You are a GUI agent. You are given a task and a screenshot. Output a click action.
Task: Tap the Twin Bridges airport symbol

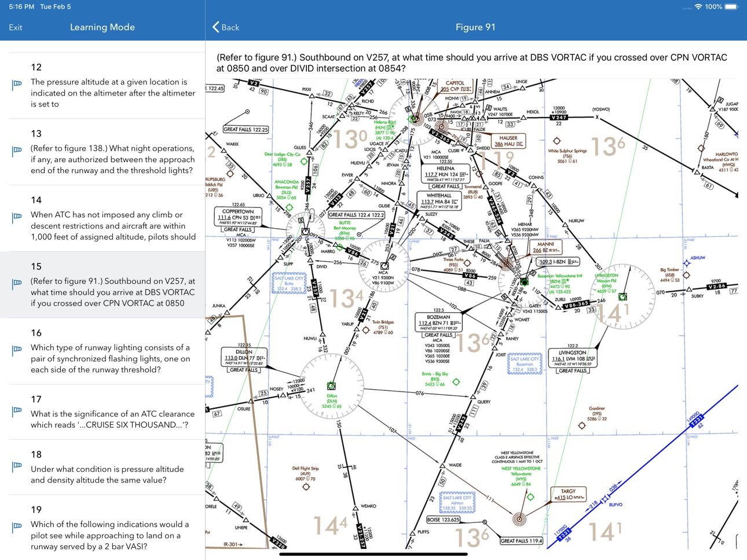(366, 330)
